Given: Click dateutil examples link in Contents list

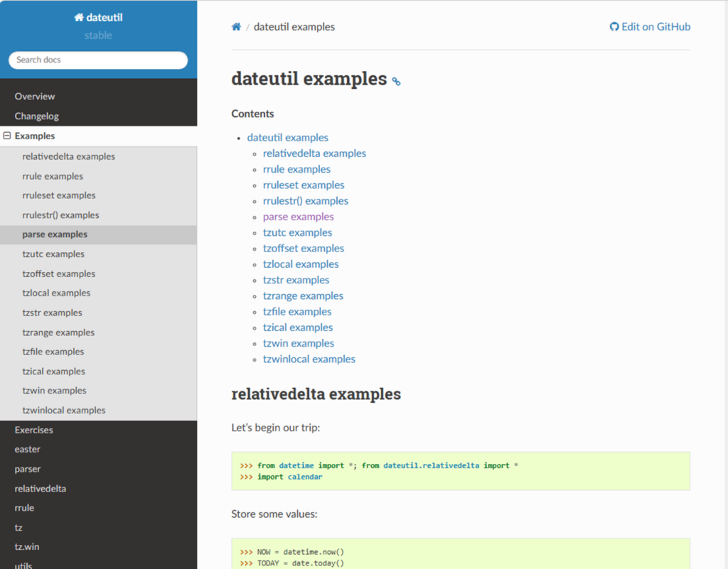Looking at the screenshot, I should [287, 138].
